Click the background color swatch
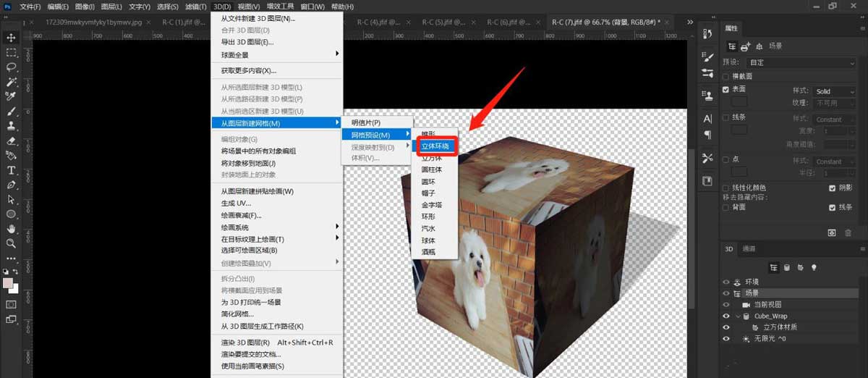868x378 pixels. (14, 288)
